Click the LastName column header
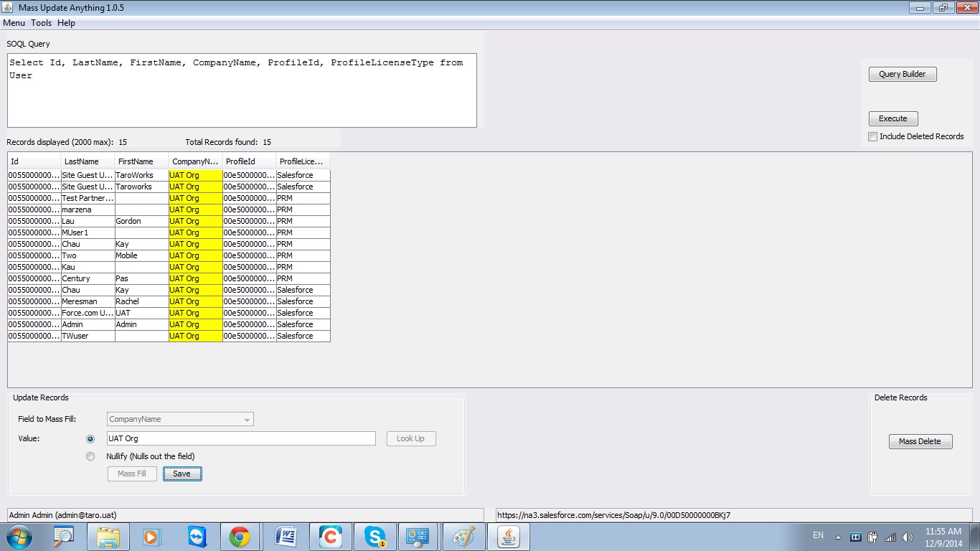 click(x=88, y=161)
